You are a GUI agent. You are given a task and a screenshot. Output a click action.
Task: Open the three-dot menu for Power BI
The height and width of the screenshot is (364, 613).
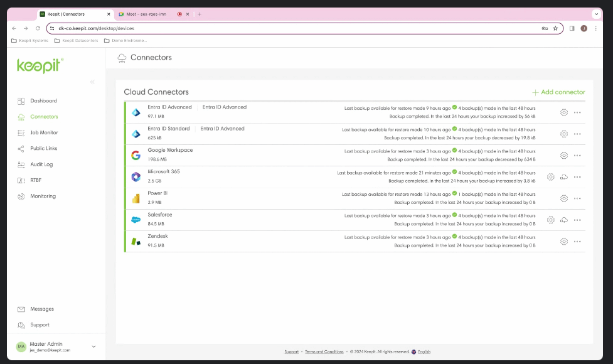(577, 198)
